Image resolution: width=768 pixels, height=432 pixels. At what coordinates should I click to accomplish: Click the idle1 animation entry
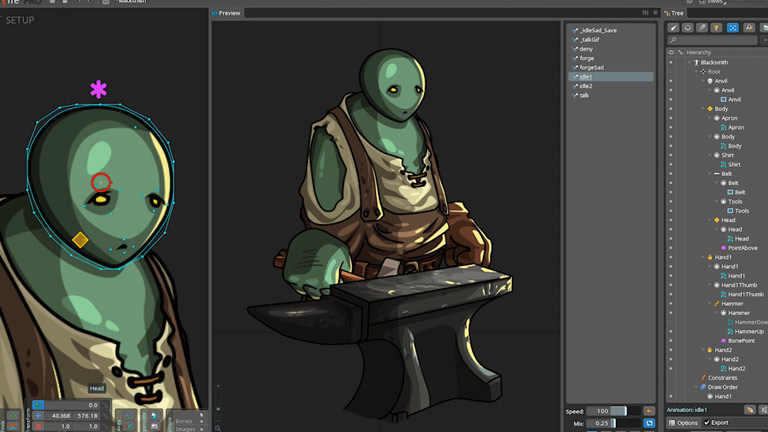pyautogui.click(x=611, y=77)
